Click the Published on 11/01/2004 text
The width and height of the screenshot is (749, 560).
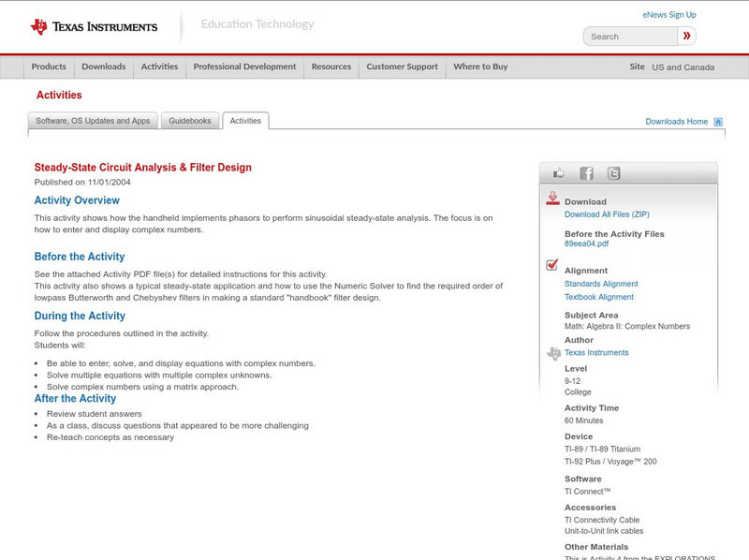pos(82,182)
